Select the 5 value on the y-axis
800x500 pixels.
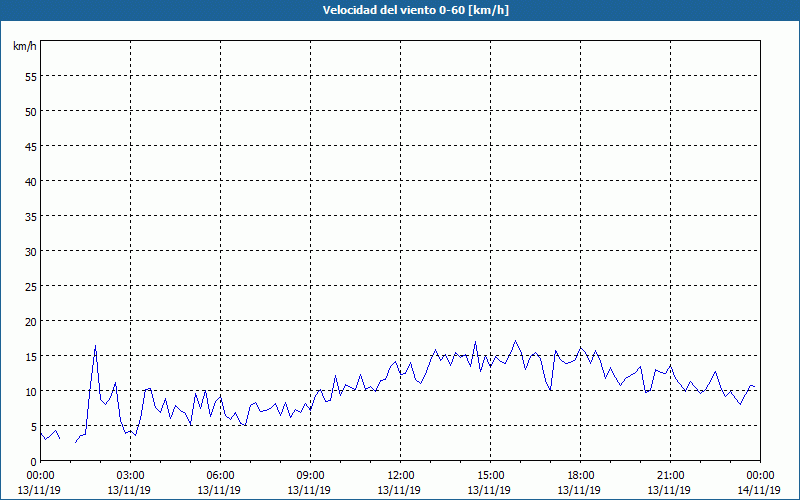click(x=34, y=427)
